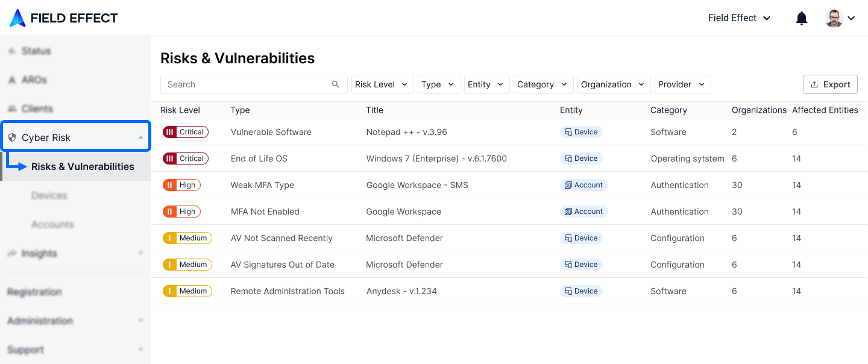Open the Windows 7 (Enterprise) entry
Image resolution: width=868 pixels, height=364 pixels.
(x=436, y=158)
